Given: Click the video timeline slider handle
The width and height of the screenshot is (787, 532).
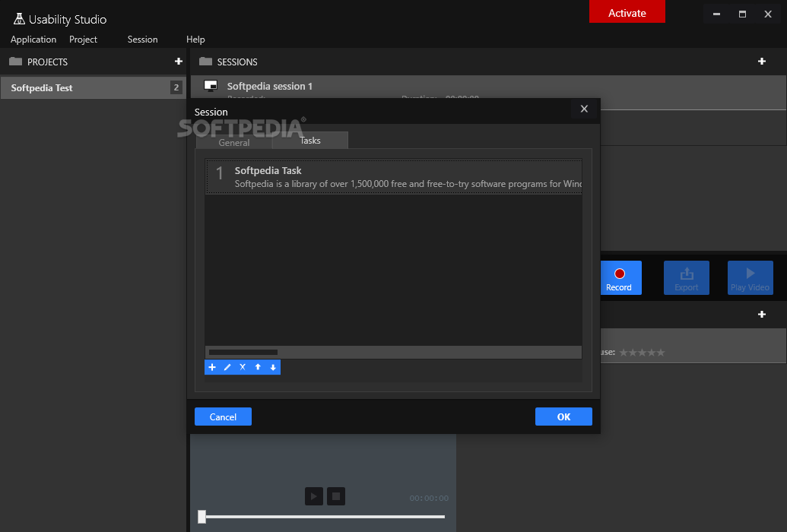Looking at the screenshot, I should [202, 517].
